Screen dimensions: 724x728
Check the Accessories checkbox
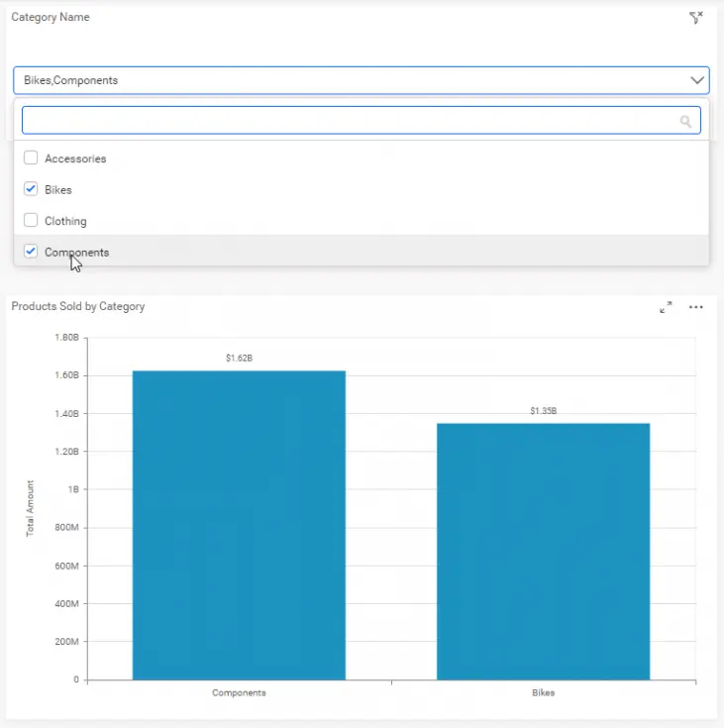click(x=31, y=158)
